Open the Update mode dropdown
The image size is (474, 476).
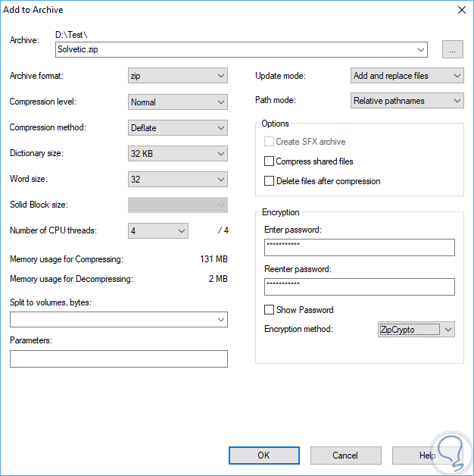(407, 76)
